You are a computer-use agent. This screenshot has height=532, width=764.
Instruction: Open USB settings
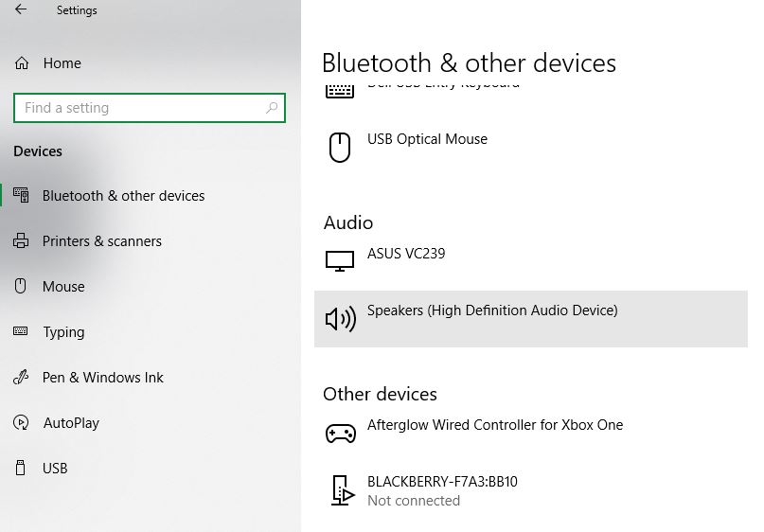[55, 469]
